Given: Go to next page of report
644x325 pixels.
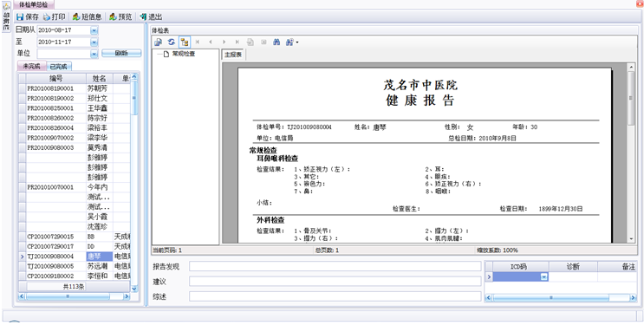Looking at the screenshot, I should tap(224, 42).
